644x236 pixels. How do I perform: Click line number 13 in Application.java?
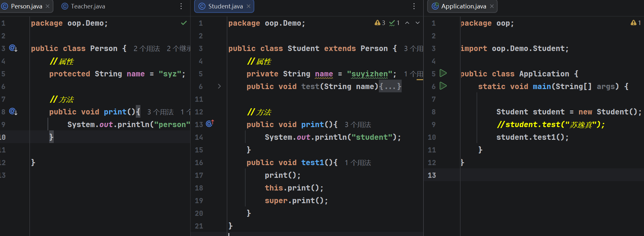pos(432,175)
